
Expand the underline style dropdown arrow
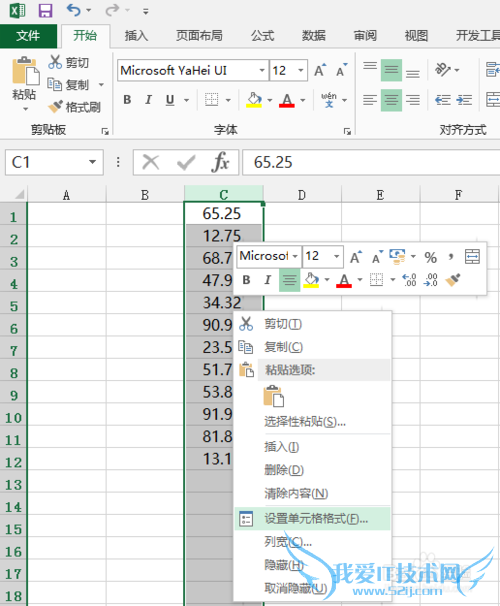click(187, 100)
